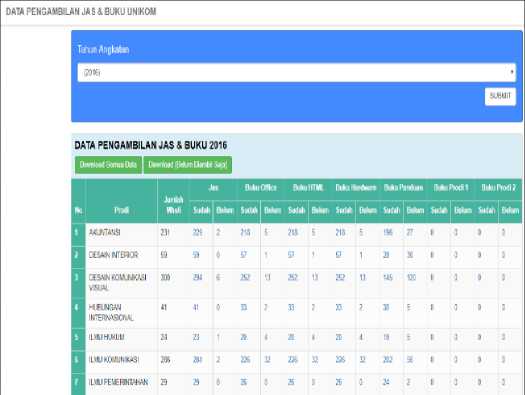Open Buku Hardware Sudah link for HUBUNGAN INTERNASIONAL
Viewport: 525px width, 395px height.
point(339,307)
